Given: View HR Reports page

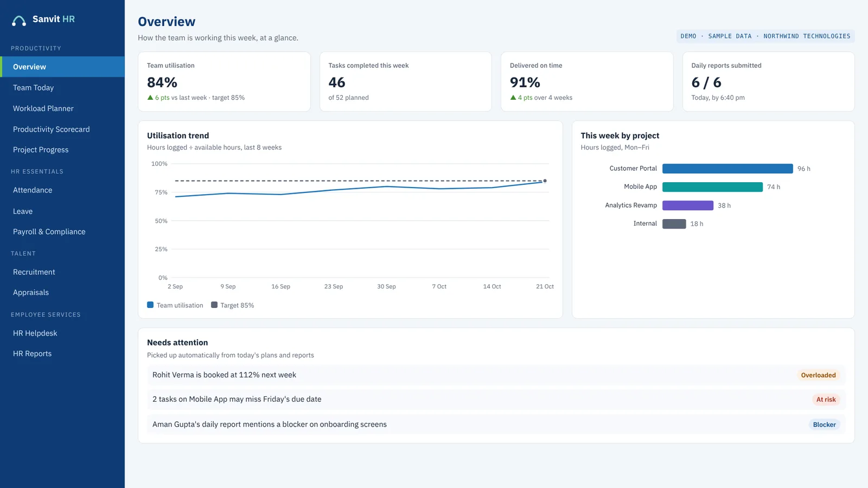Looking at the screenshot, I should pyautogui.click(x=62, y=354).
